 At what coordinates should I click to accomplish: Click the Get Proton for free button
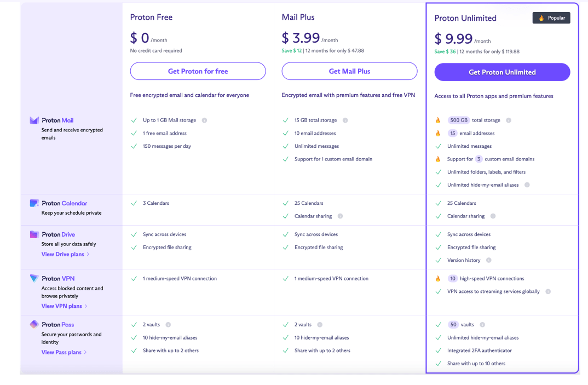click(x=198, y=71)
